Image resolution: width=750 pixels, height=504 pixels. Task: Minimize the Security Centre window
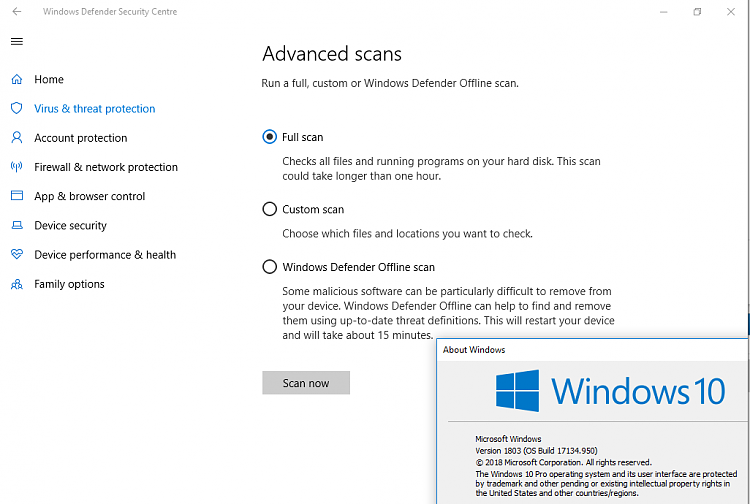(x=663, y=11)
